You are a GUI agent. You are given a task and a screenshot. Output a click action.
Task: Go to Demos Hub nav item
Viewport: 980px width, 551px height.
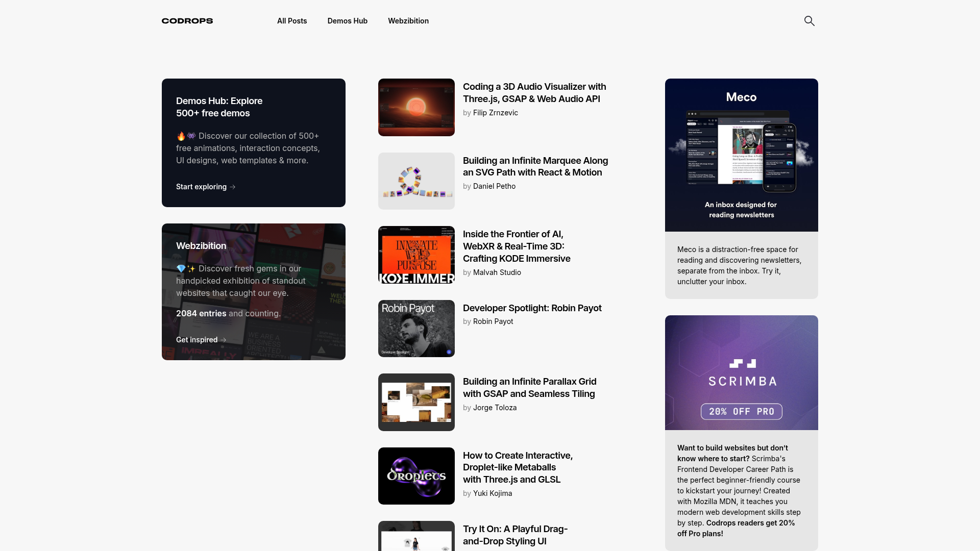[x=348, y=21]
